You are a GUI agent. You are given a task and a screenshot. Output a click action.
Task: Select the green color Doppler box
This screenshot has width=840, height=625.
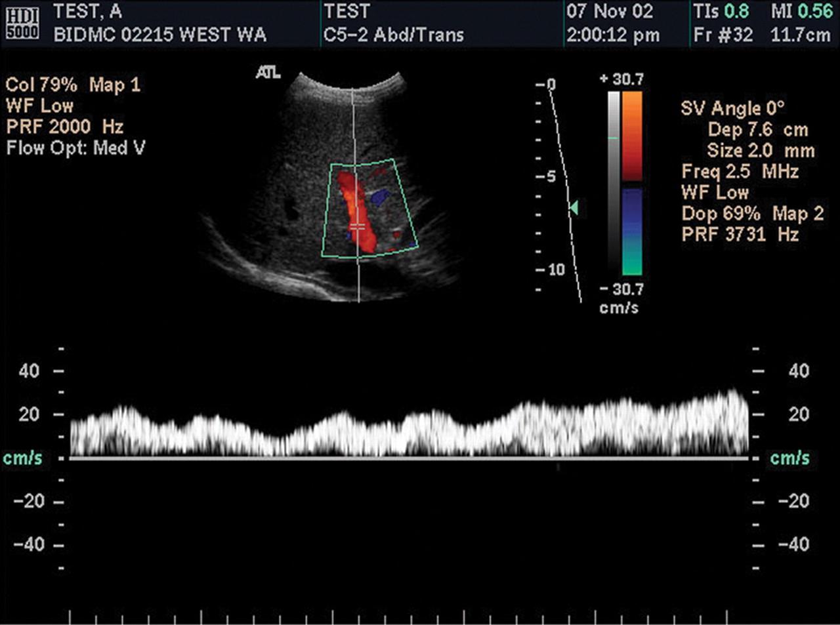point(370,208)
